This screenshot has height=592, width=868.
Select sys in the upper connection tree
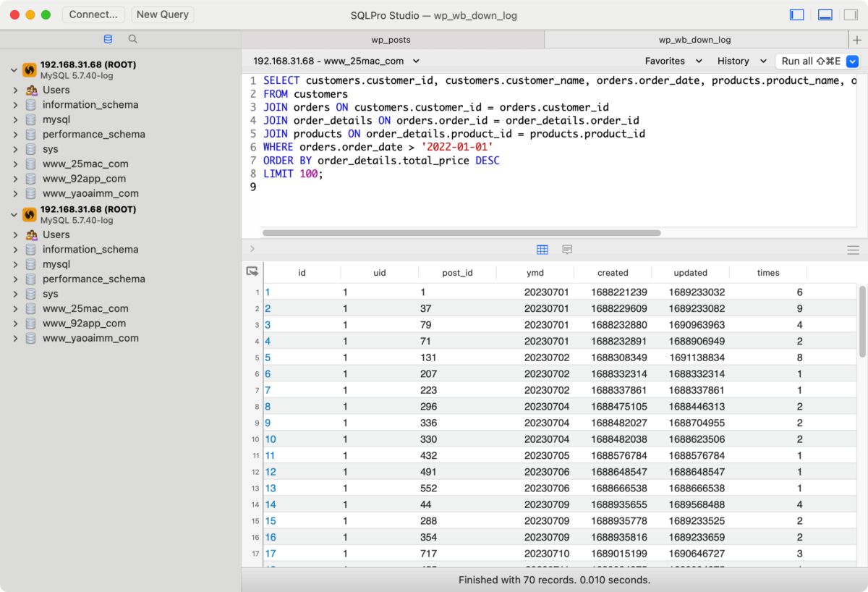[51, 149]
